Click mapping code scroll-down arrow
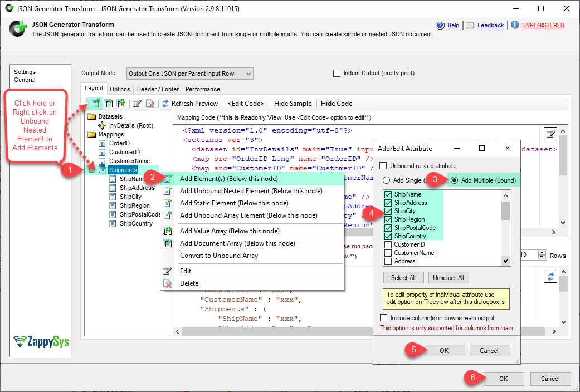The width and height of the screenshot is (580, 392). pyautogui.click(x=563, y=223)
